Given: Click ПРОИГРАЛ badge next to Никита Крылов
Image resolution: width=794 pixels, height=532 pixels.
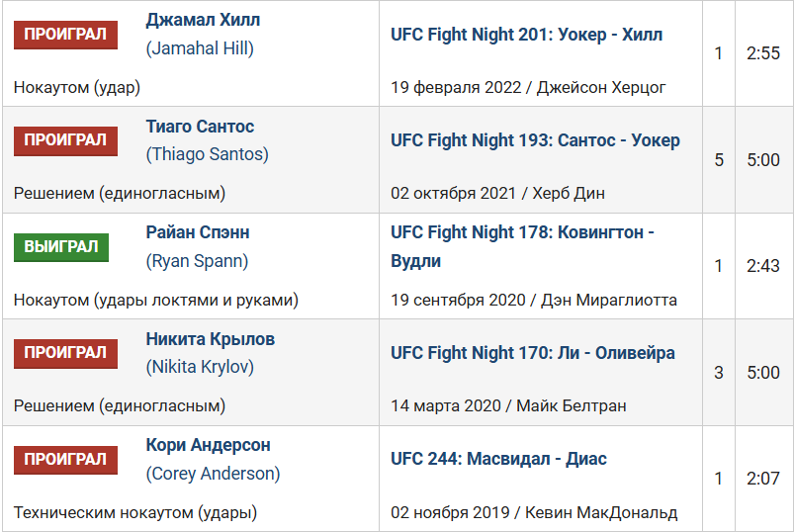Looking at the screenshot, I should (x=65, y=353).
